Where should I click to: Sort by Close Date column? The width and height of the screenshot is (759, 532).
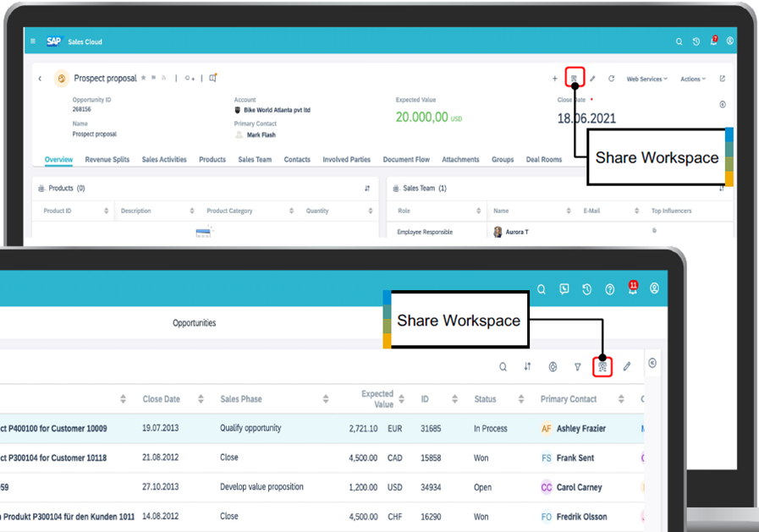(201, 399)
